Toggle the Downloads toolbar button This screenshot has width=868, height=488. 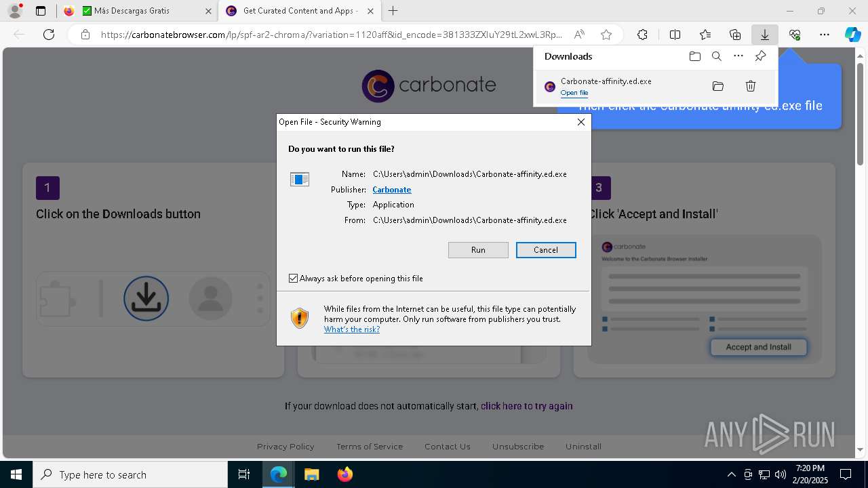(764, 35)
